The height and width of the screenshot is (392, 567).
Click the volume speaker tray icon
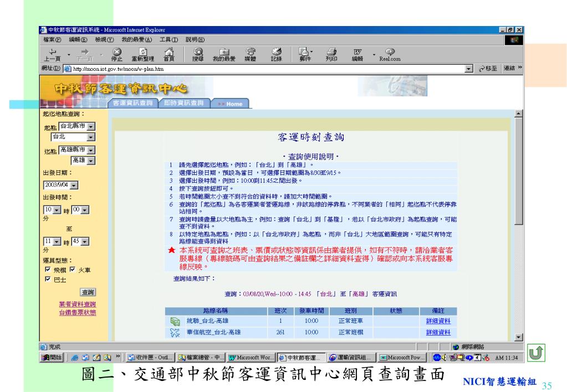point(444,357)
